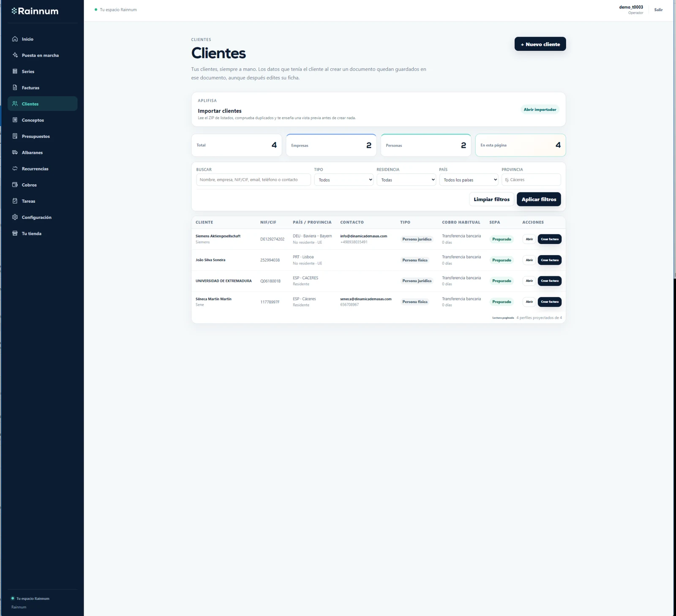Image resolution: width=676 pixels, height=616 pixels.
Task: Click the Presupuestos icon in sidebar
Action: pyautogui.click(x=15, y=136)
